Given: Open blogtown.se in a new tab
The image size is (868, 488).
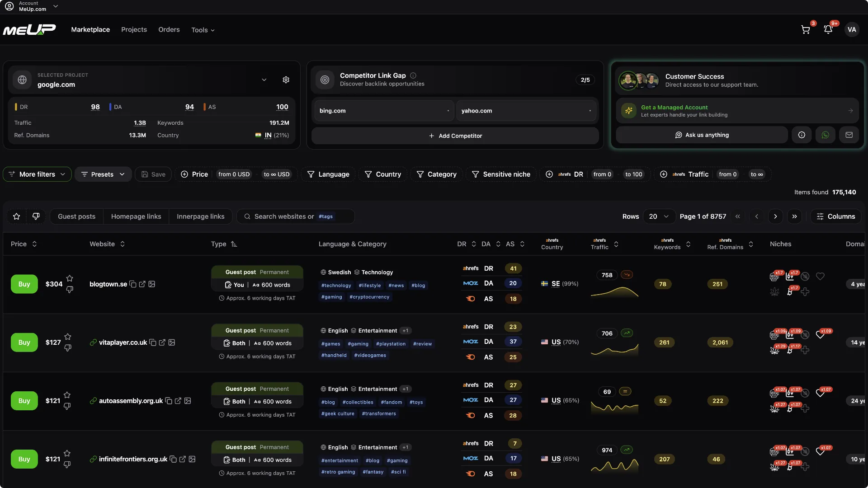Looking at the screenshot, I should coord(142,284).
